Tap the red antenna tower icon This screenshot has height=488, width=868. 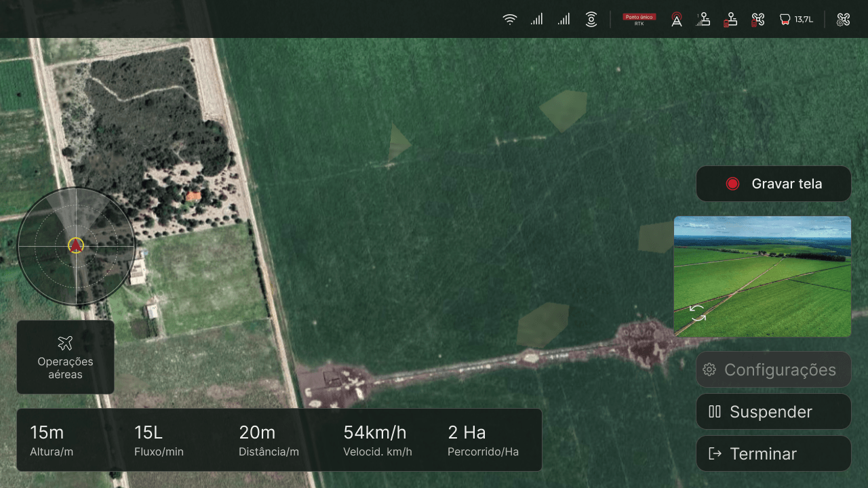coord(677,20)
